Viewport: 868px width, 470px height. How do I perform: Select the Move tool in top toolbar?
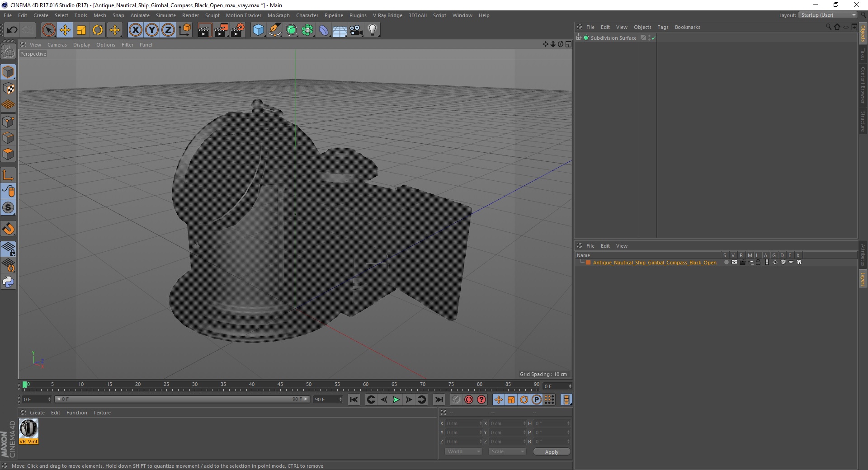65,30
